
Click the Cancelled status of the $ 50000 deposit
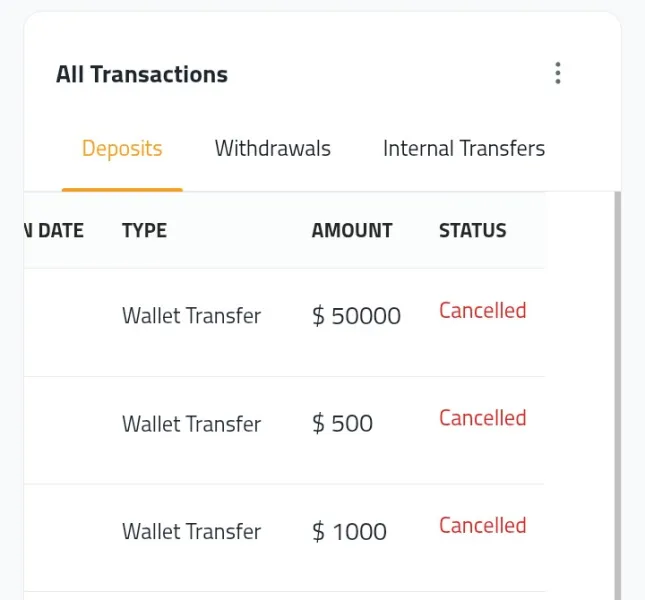click(x=482, y=311)
